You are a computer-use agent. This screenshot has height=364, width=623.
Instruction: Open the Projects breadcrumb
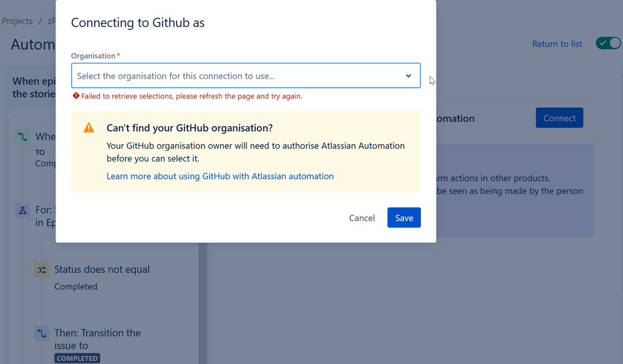click(x=17, y=21)
